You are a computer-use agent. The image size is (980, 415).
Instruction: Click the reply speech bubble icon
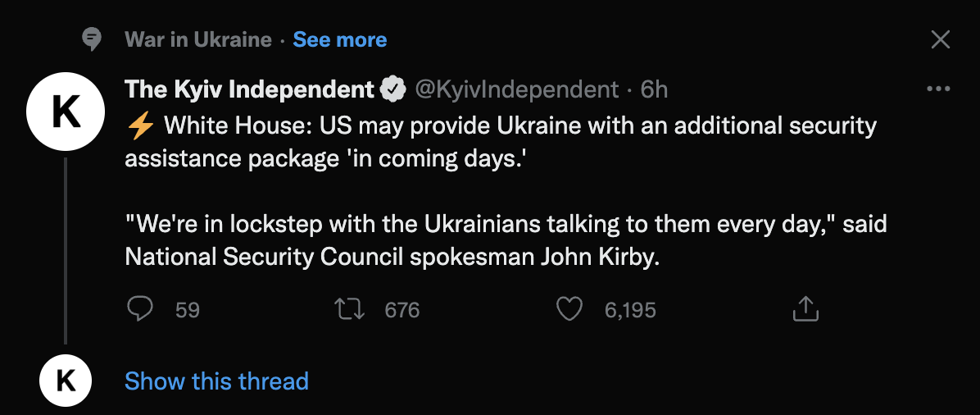pyautogui.click(x=141, y=308)
